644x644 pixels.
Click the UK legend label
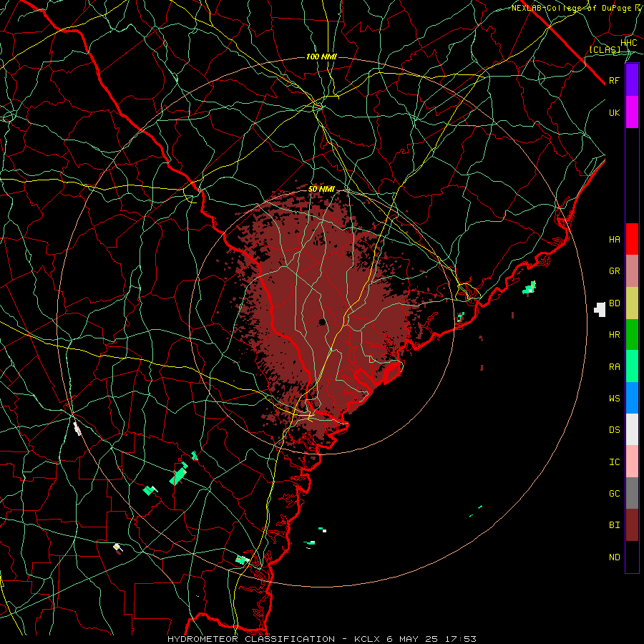(x=614, y=113)
